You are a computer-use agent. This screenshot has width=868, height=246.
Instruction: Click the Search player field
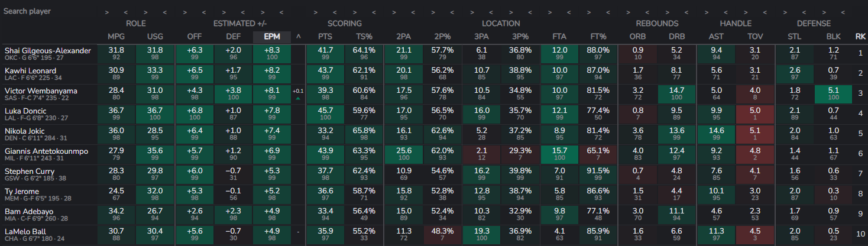(35, 11)
